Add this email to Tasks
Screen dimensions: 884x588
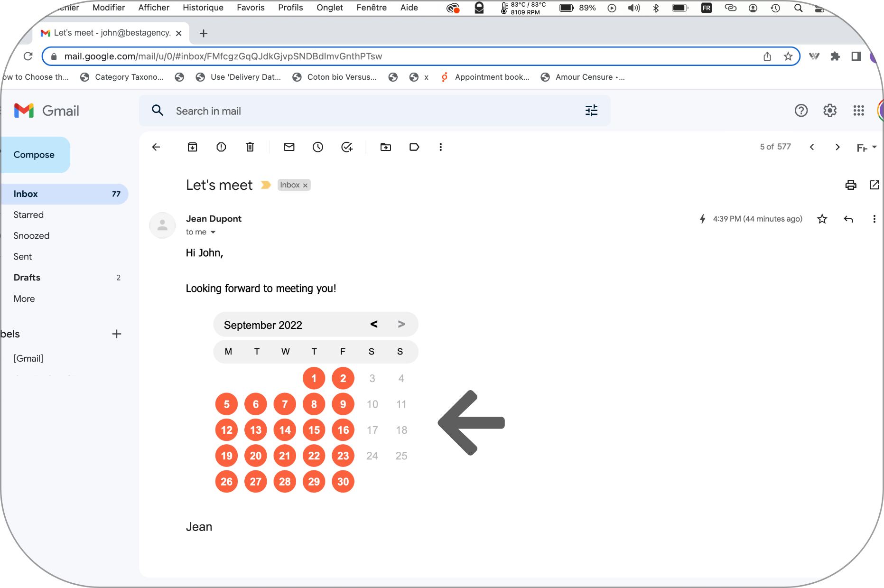coord(347,147)
